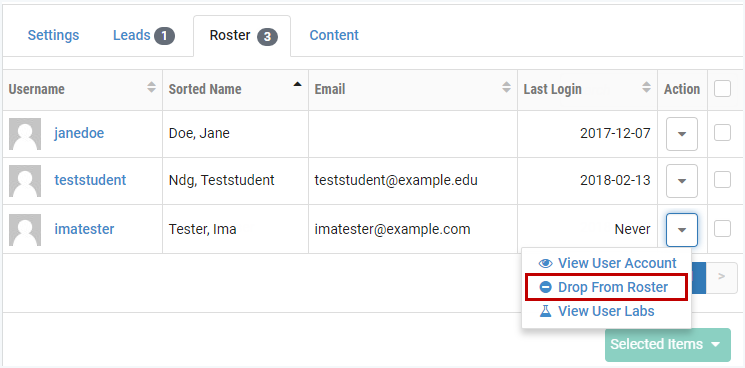745x368 pixels.
Task: Collapse action dropdown for imatester
Action: click(682, 230)
